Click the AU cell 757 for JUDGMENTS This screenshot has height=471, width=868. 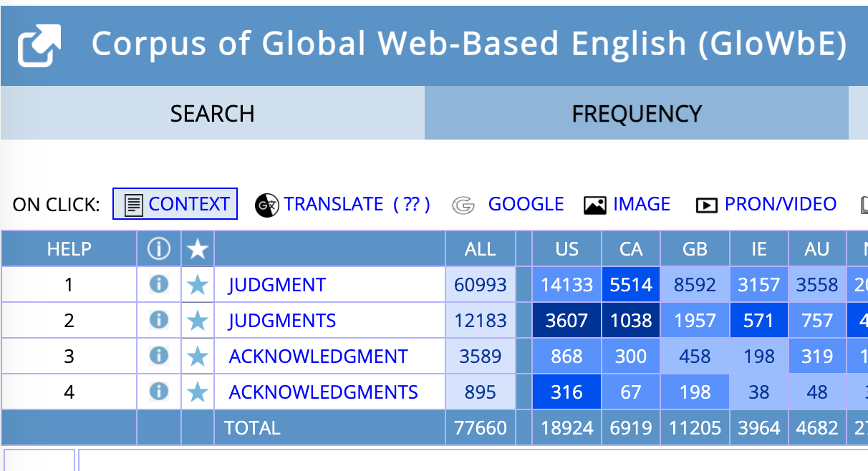(x=817, y=321)
